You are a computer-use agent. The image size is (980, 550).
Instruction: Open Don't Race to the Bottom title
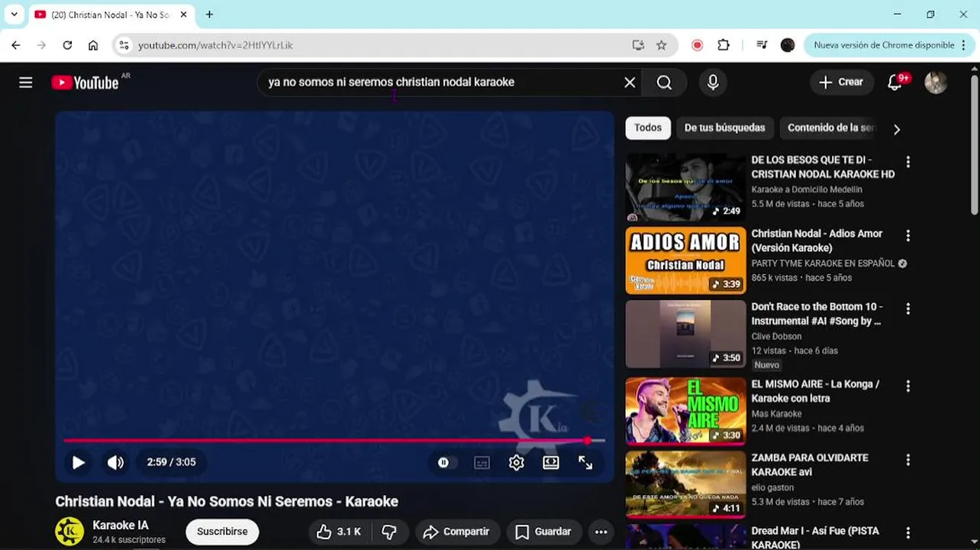pyautogui.click(x=817, y=314)
